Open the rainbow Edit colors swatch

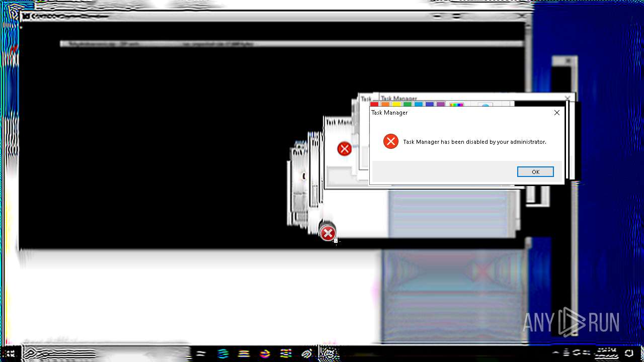point(456,105)
